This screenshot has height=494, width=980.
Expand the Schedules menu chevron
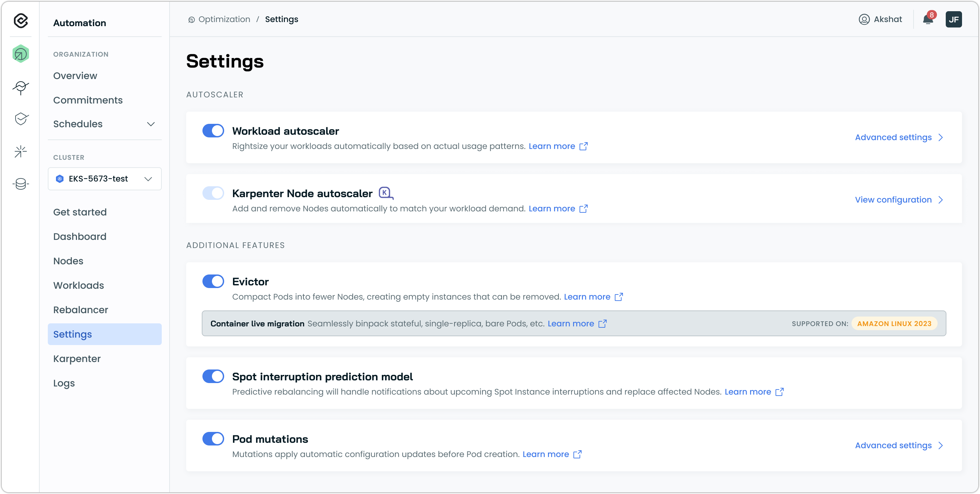(151, 124)
